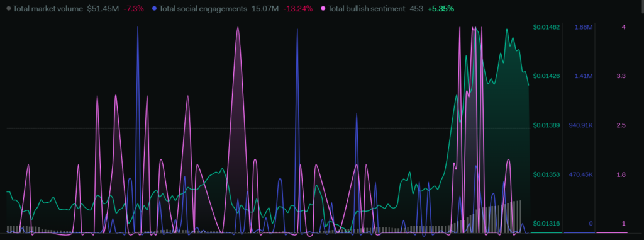Click the 2.5 sentiment axis label
The width and height of the screenshot is (644, 240).
[621, 125]
